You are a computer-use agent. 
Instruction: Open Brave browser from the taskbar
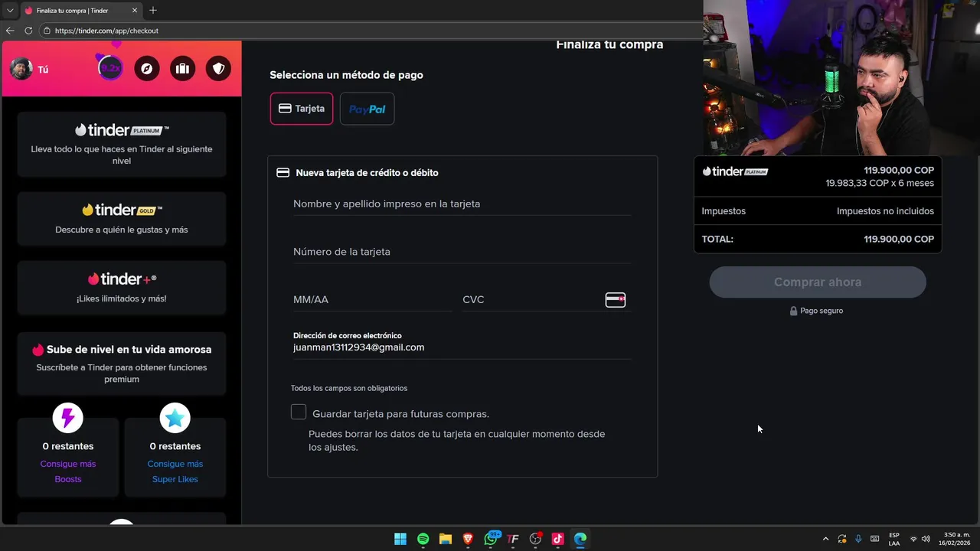tap(468, 539)
